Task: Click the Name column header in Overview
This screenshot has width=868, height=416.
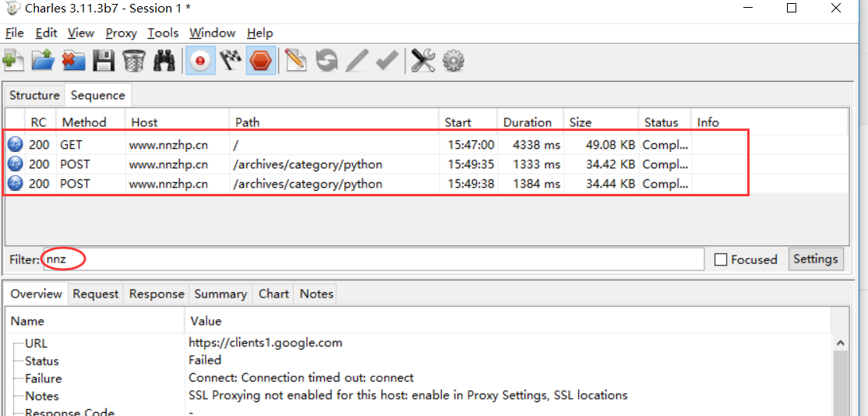Action: [95, 321]
